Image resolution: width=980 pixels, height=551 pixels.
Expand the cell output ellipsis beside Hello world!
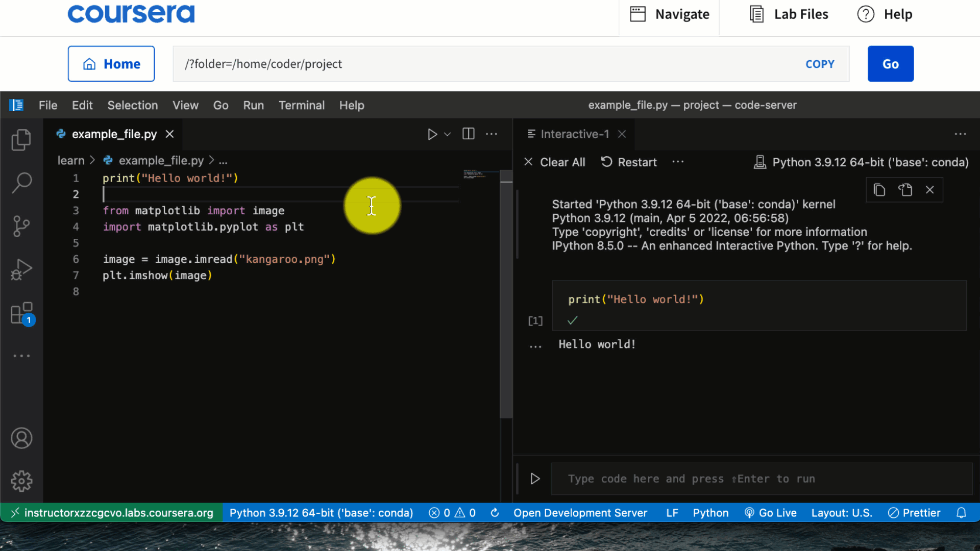pyautogui.click(x=535, y=346)
